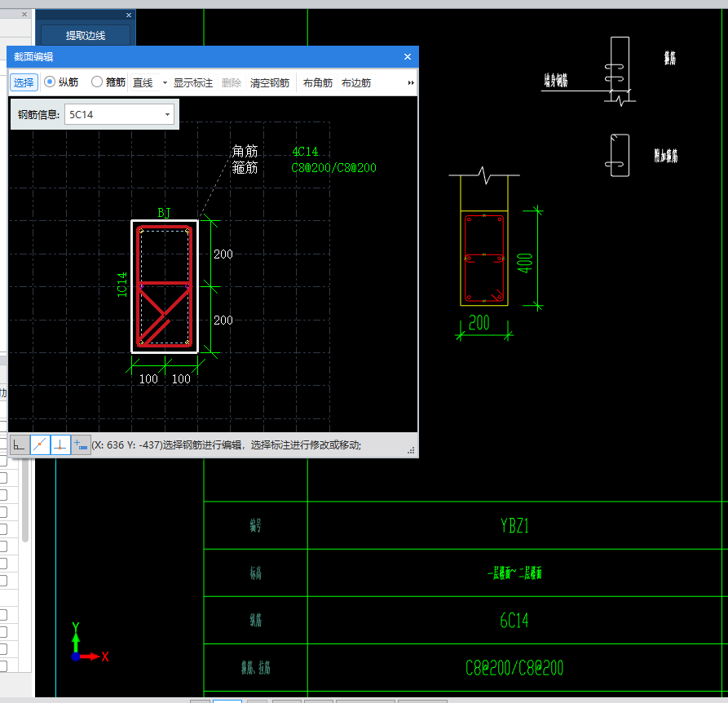Toggle dynamic input icon in status bar
The height and width of the screenshot is (703, 728).
[81, 444]
